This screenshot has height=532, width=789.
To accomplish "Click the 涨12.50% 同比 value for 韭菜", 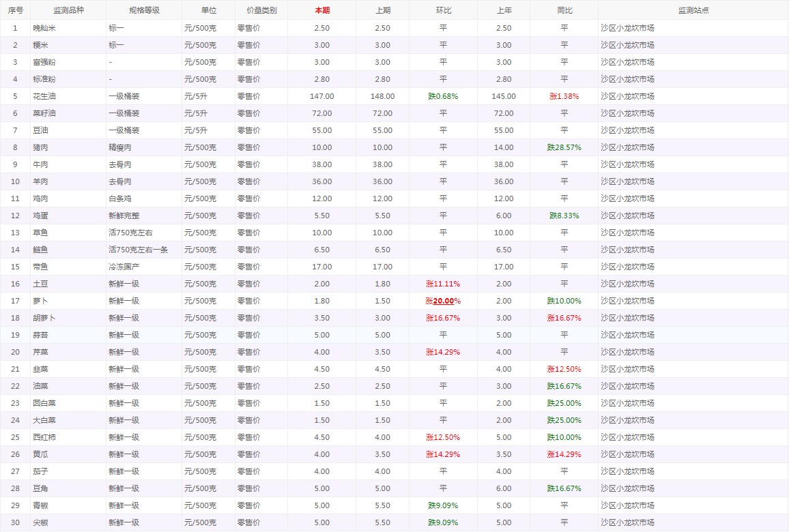I will [x=564, y=369].
